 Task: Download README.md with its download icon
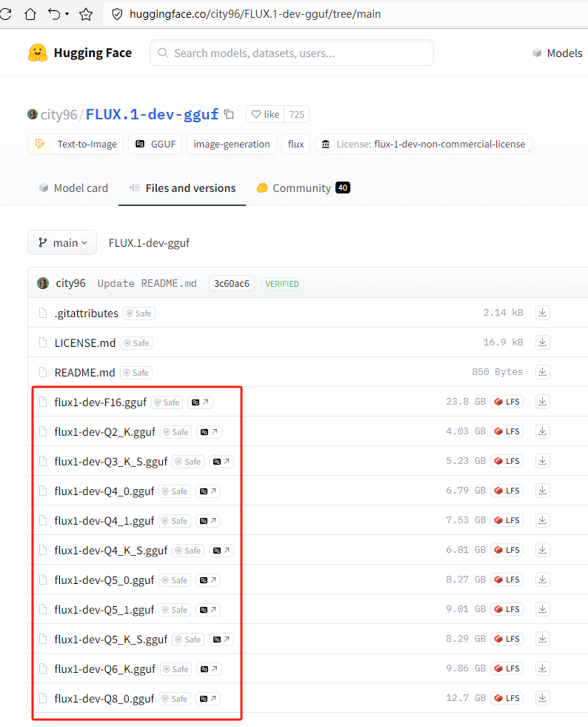(x=543, y=372)
